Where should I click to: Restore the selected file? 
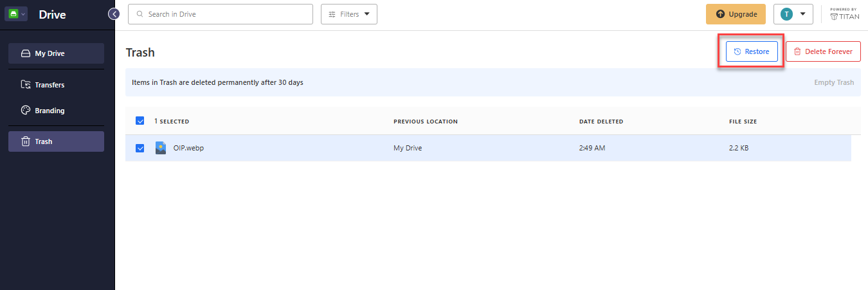(752, 51)
